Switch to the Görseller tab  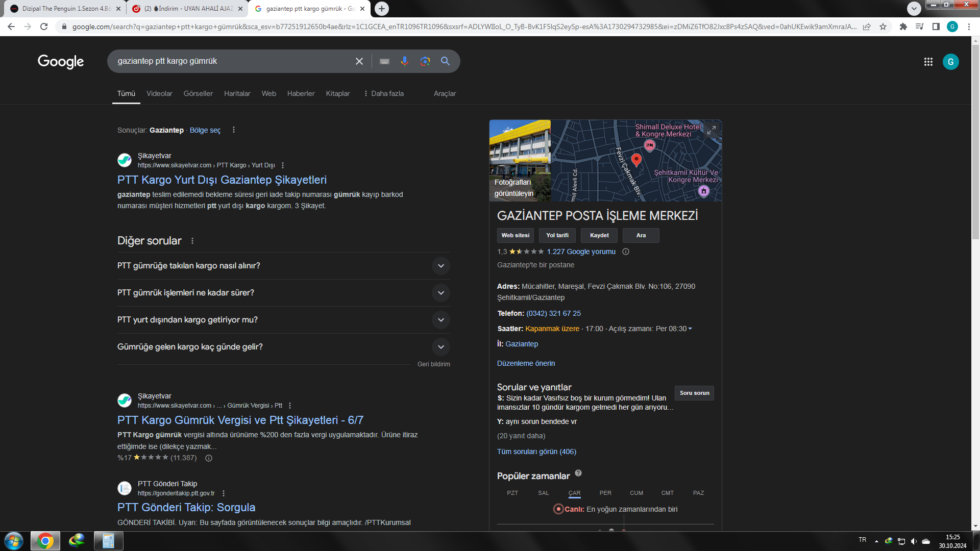198,94
